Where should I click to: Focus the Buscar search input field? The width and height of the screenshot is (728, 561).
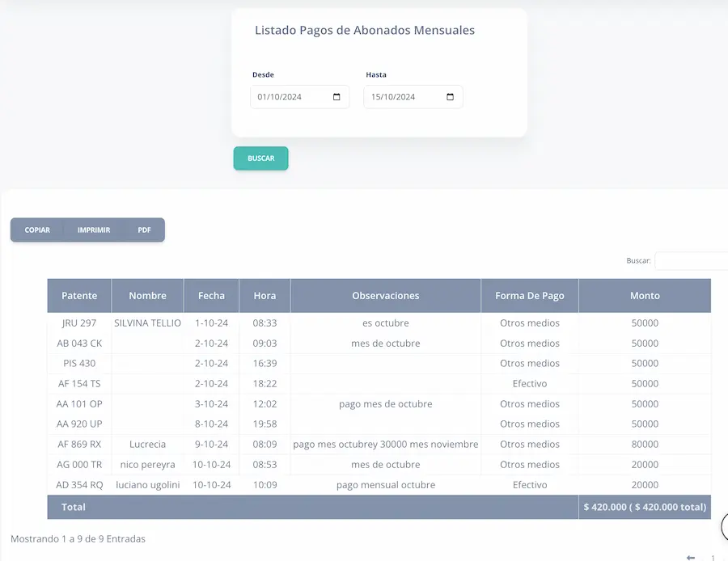(691, 261)
